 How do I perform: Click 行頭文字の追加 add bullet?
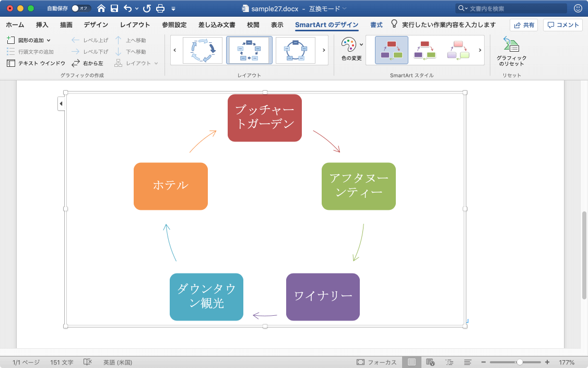tap(30, 52)
